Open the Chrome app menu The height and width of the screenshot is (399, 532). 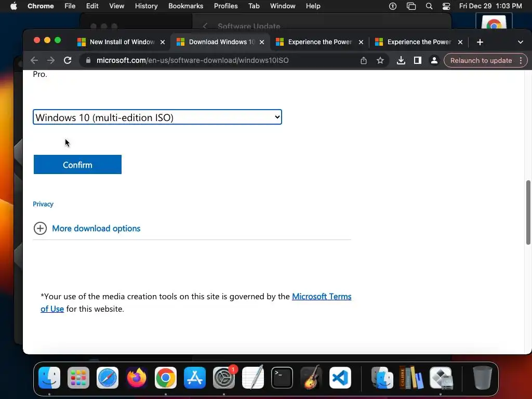click(x=41, y=6)
